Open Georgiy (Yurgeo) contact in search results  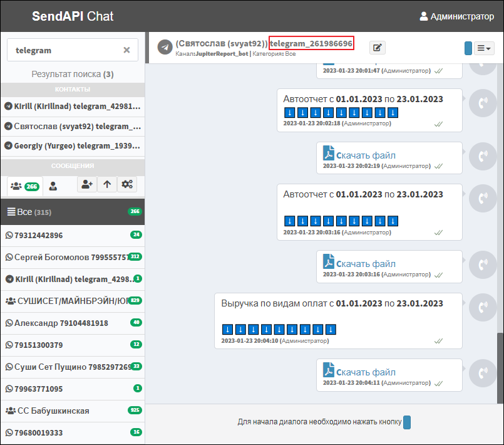click(72, 145)
